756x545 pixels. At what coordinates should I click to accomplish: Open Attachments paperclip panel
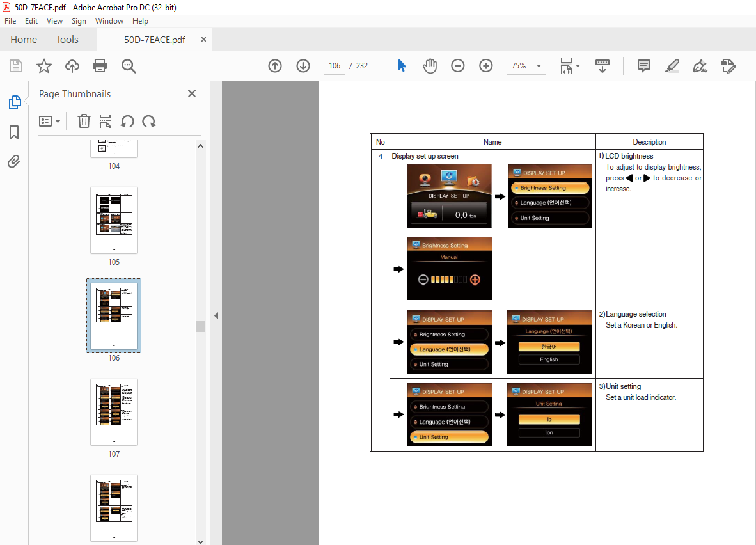14,161
